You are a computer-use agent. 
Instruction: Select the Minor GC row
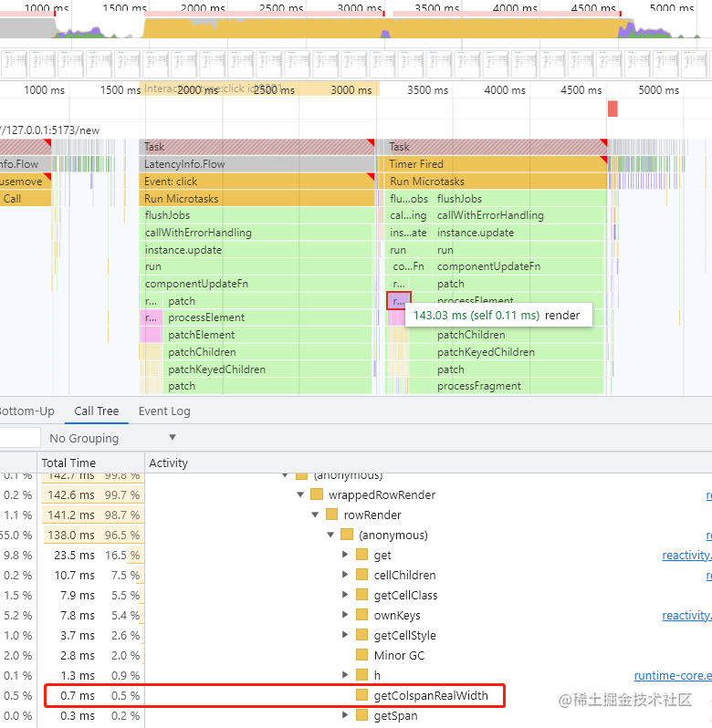(356, 655)
